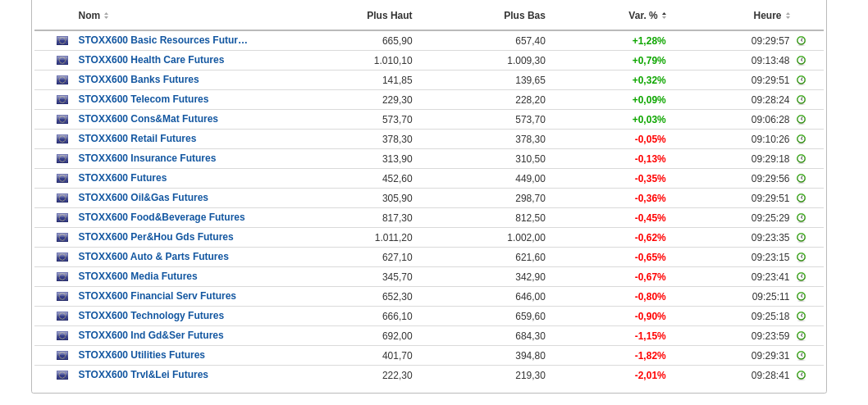The image size is (868, 405).
Task: Open the STOXX600 Auto & Parts Futures link
Action: pyautogui.click(x=153, y=257)
